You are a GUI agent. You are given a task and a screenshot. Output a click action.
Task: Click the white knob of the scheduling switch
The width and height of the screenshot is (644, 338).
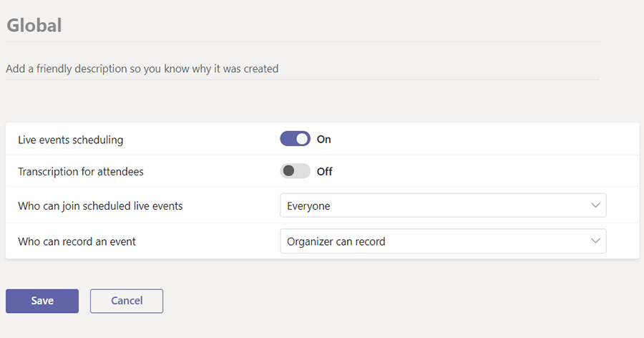pos(302,139)
